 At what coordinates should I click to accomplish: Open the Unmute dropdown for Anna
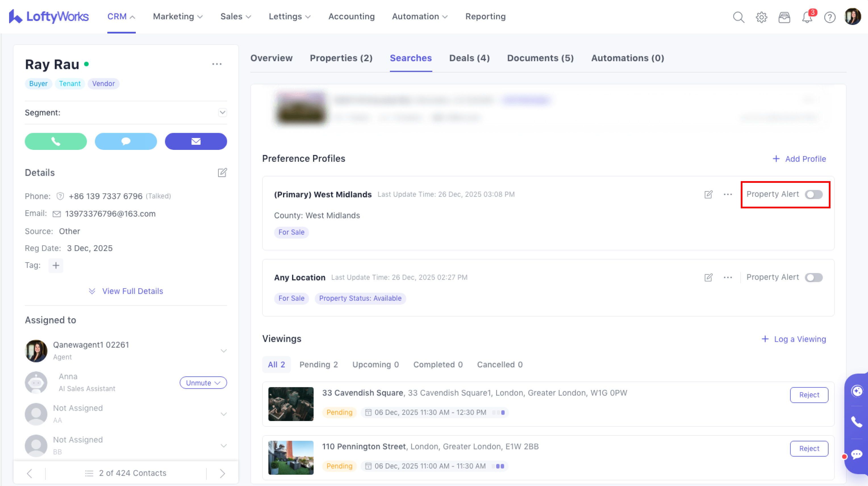tap(203, 383)
